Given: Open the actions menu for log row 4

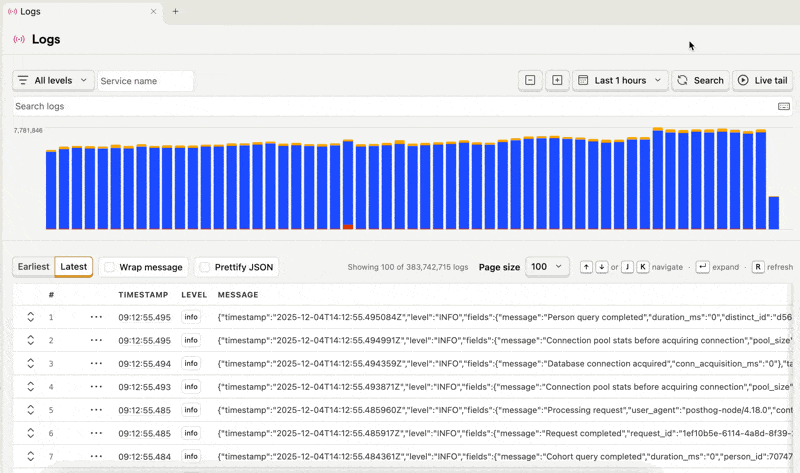Looking at the screenshot, I should (x=96, y=387).
